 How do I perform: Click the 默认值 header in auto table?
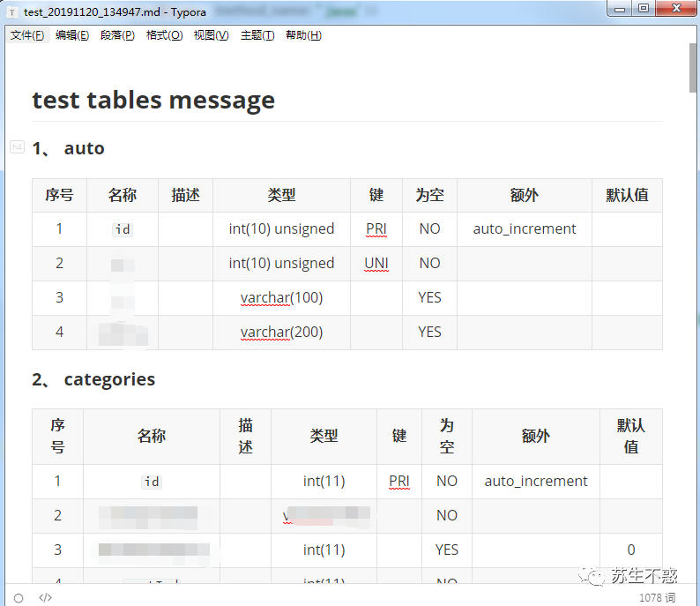pyautogui.click(x=627, y=195)
